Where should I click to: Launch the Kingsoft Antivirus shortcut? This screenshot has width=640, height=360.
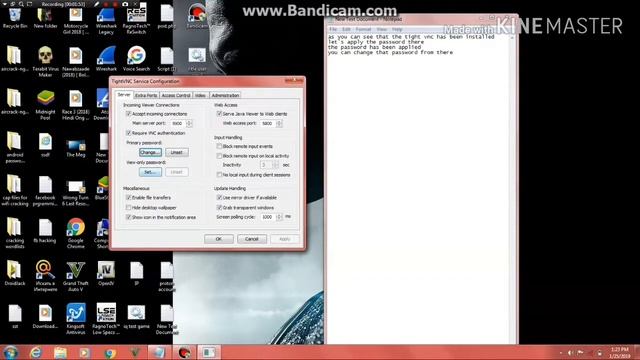(x=76, y=319)
